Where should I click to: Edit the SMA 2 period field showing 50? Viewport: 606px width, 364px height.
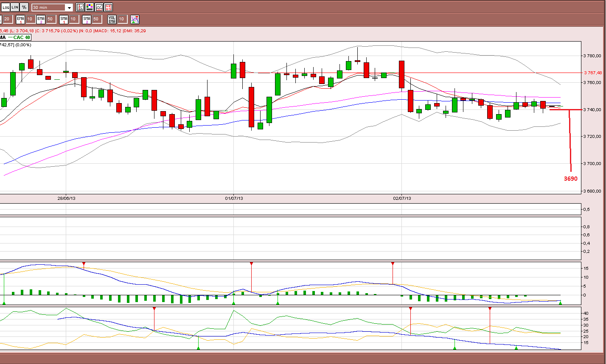tap(96, 19)
